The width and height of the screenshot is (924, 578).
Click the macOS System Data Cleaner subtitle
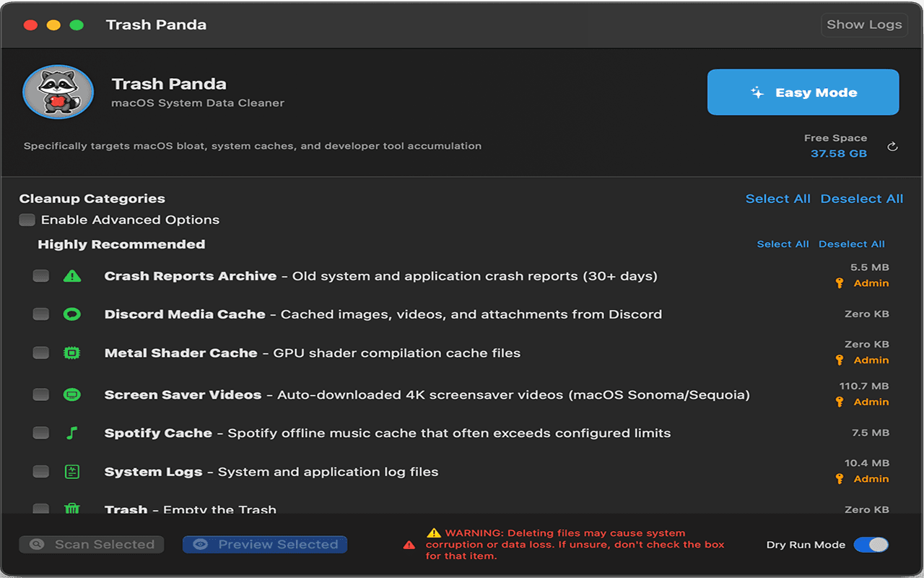[x=198, y=103]
